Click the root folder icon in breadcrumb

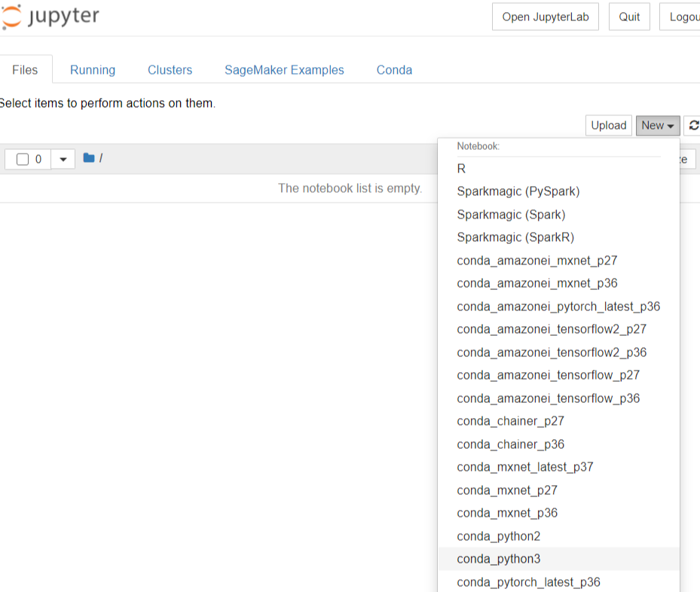click(x=89, y=158)
